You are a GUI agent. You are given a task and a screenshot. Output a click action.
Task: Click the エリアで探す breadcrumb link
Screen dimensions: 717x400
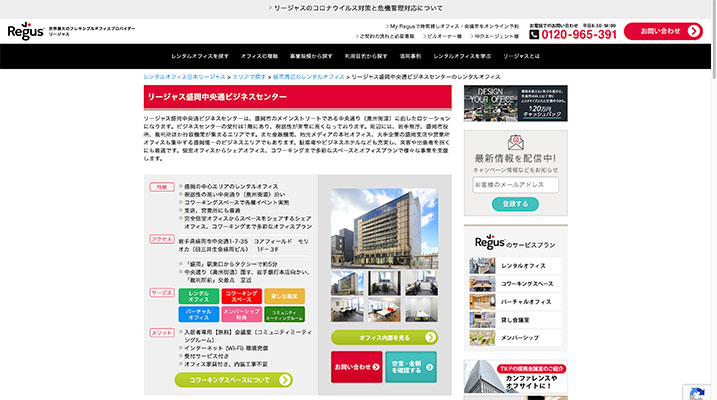pyautogui.click(x=249, y=77)
